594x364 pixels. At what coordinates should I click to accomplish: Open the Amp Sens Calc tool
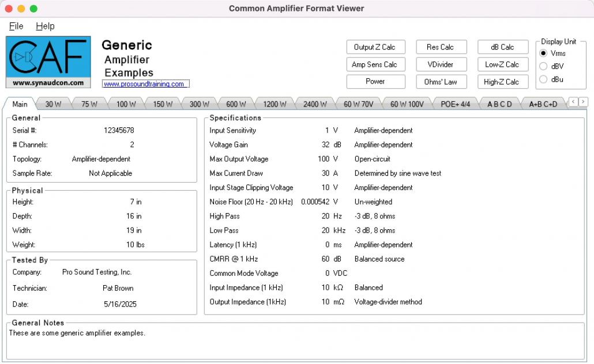point(375,64)
